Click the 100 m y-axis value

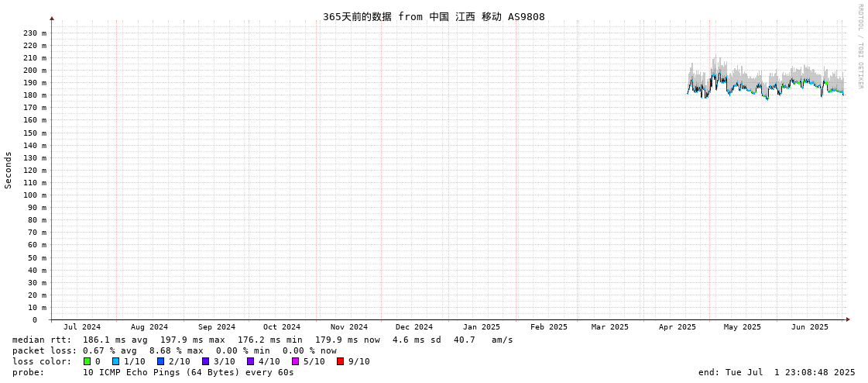coord(35,195)
